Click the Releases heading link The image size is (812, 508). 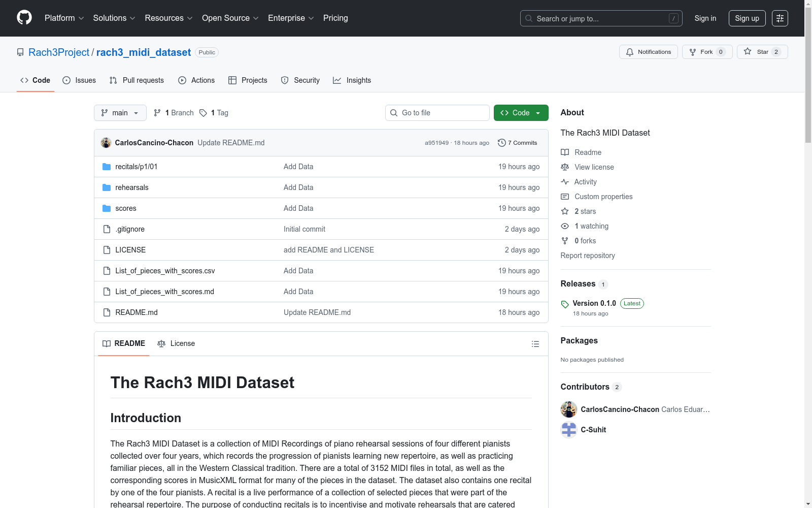[x=578, y=284]
